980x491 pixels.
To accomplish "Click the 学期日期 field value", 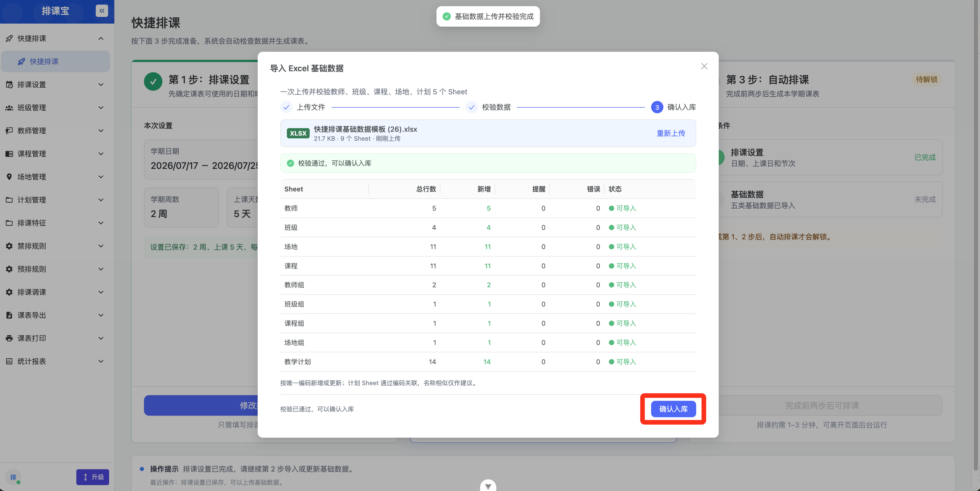I will [205, 166].
